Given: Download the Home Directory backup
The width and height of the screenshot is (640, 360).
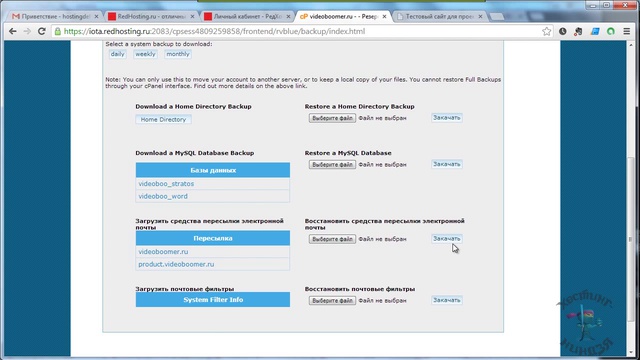Looking at the screenshot, I should pyautogui.click(x=163, y=120).
